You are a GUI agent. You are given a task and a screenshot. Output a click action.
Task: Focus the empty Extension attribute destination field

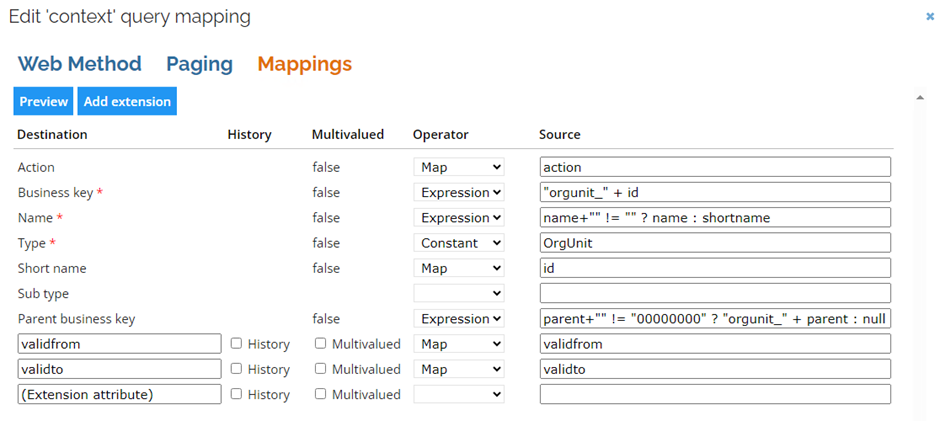coord(119,394)
